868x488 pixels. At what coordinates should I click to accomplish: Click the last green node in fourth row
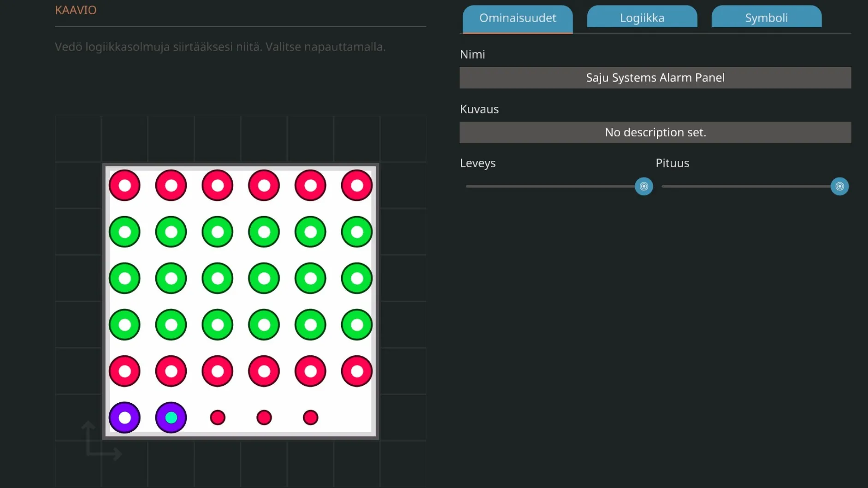[x=357, y=325]
